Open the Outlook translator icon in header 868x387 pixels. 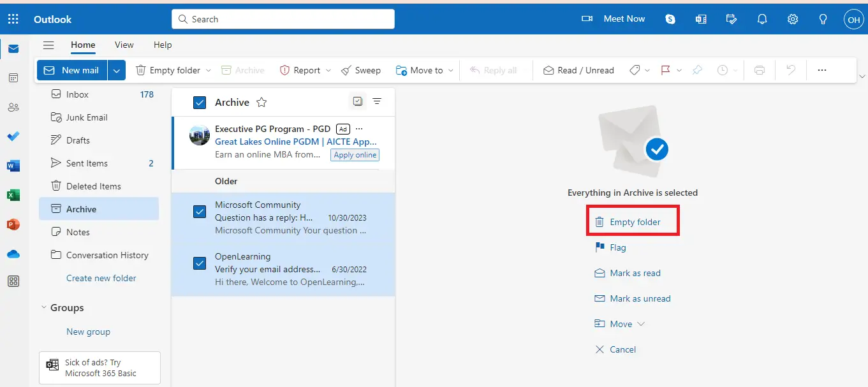tap(701, 19)
